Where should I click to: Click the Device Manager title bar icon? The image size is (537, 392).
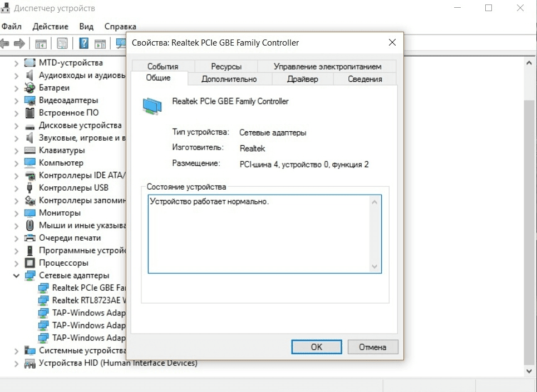(x=5, y=8)
